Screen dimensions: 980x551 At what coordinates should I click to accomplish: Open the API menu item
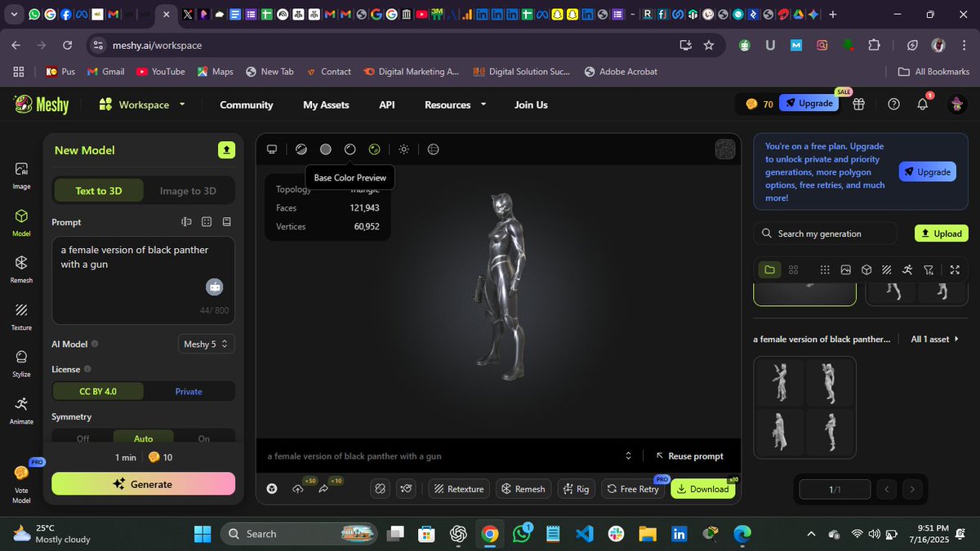coord(386,104)
